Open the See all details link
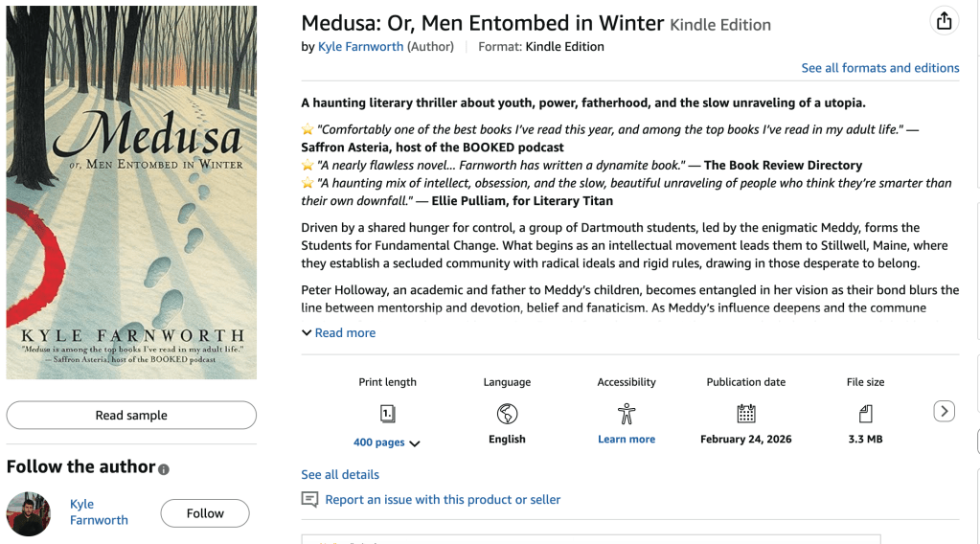 340,474
